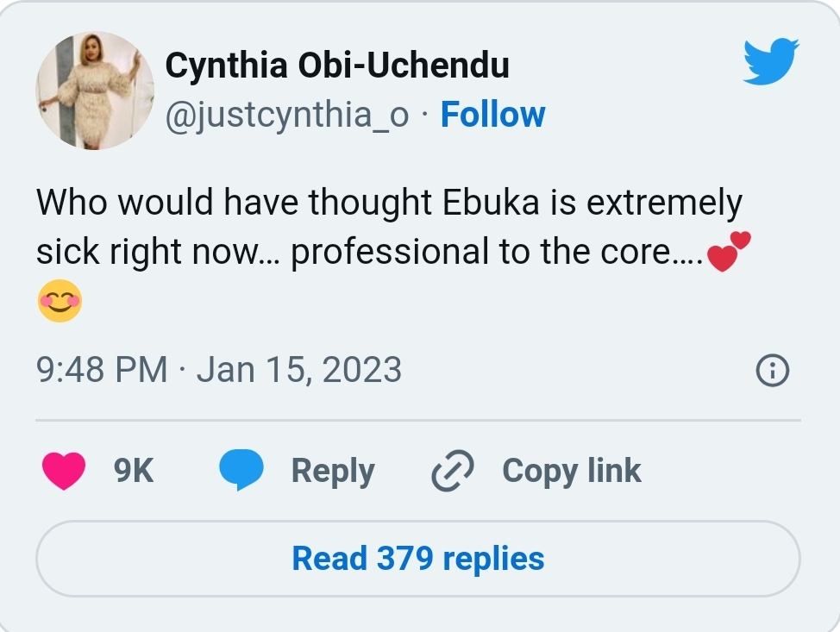
Task: Click the blue reply speech bubble icon
Action: [x=241, y=471]
